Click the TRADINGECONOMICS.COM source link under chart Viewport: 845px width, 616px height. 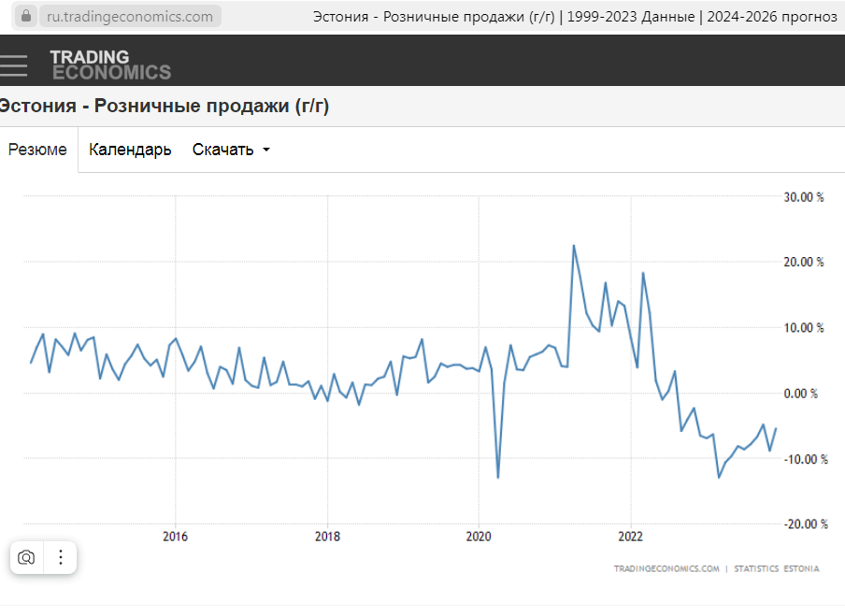pyautogui.click(x=666, y=568)
